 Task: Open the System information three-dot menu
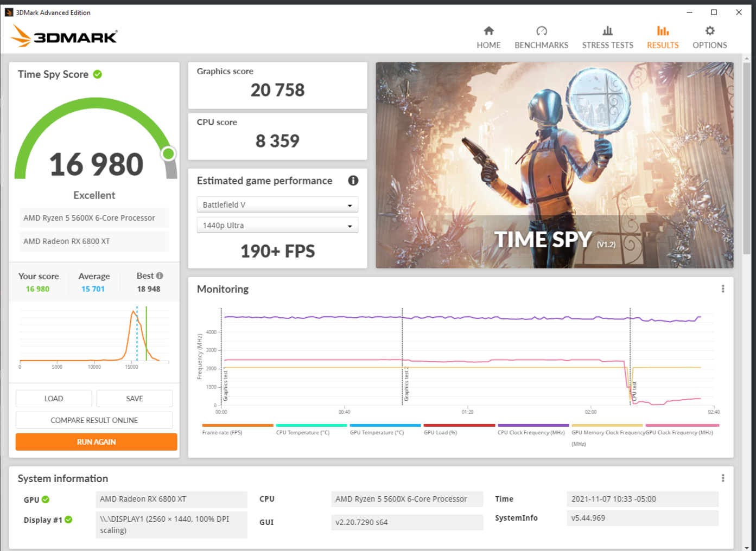tap(722, 478)
